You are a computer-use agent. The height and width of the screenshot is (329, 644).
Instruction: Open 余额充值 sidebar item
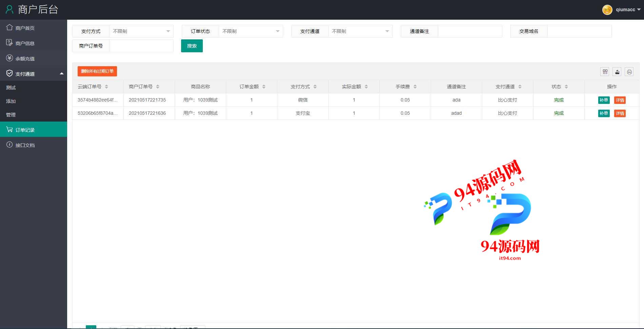click(34, 58)
